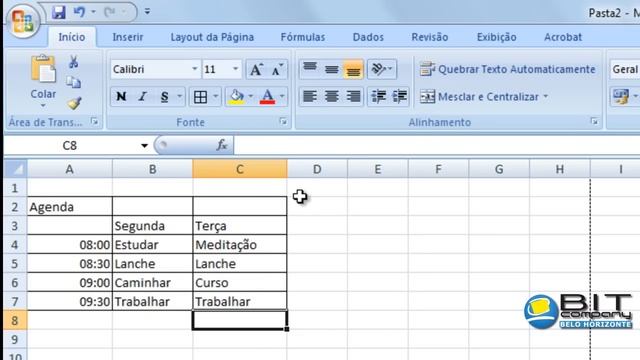Select row 8 header
This screenshot has height=360, width=640.
(x=15, y=320)
